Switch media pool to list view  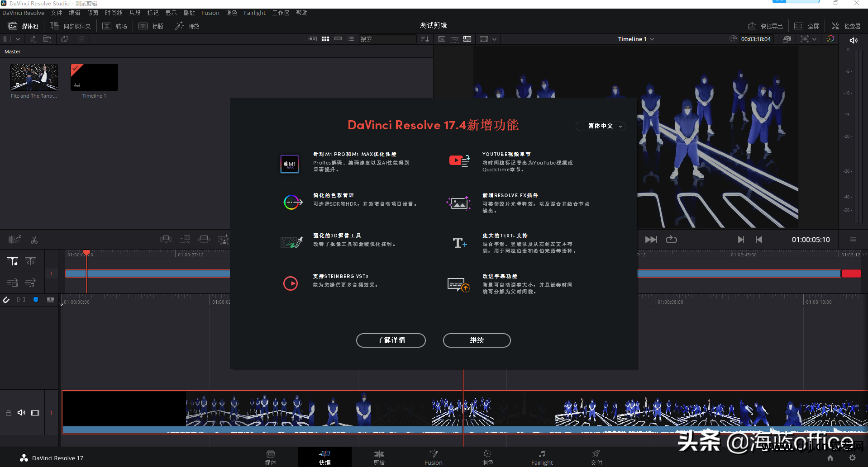tap(351, 39)
